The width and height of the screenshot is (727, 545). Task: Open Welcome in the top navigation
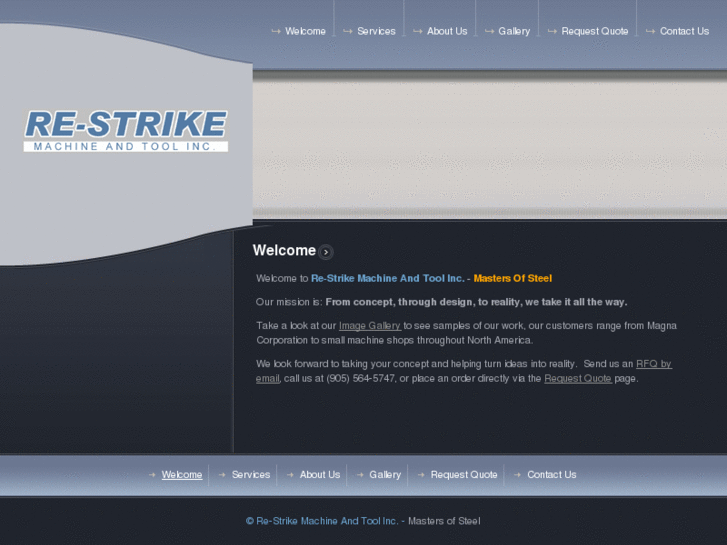pyautogui.click(x=305, y=31)
